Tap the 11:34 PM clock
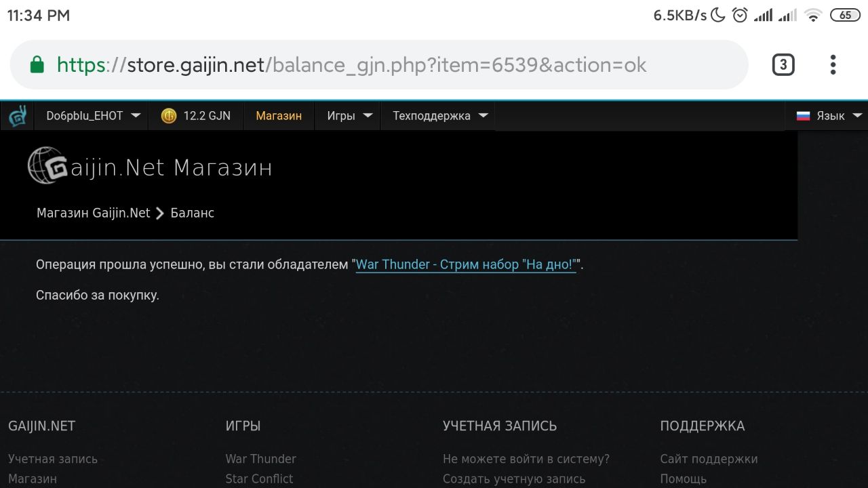The width and height of the screenshot is (868, 488). pos(39,15)
